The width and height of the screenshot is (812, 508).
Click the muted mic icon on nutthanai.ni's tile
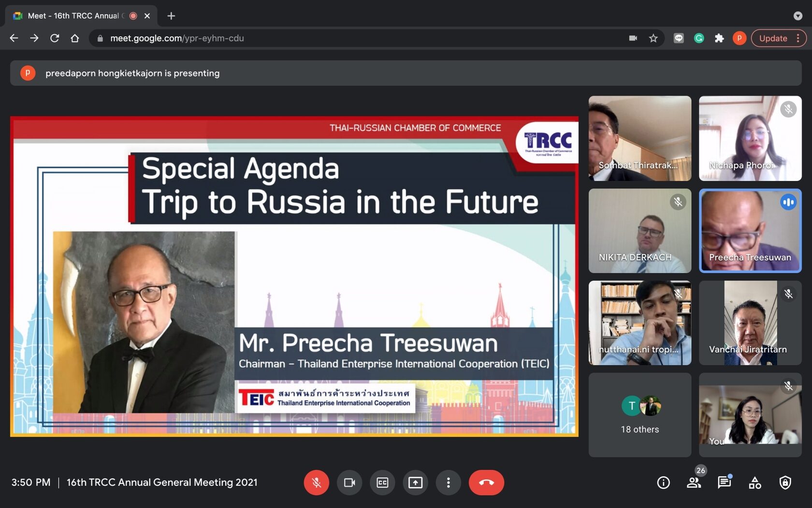point(678,294)
